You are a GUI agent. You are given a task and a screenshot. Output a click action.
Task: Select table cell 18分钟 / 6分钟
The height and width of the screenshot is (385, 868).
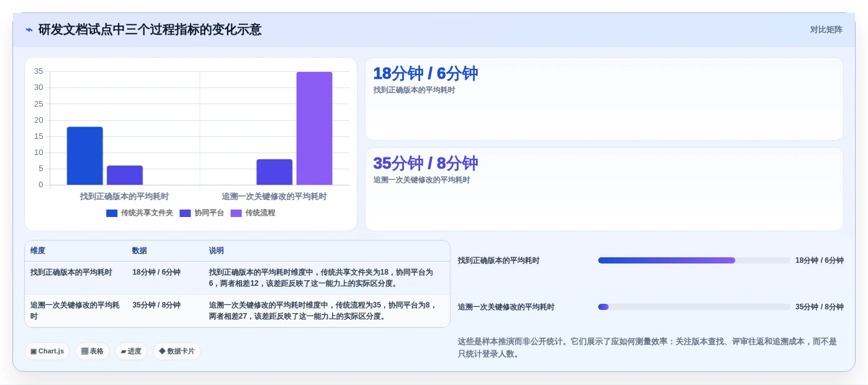click(x=156, y=272)
